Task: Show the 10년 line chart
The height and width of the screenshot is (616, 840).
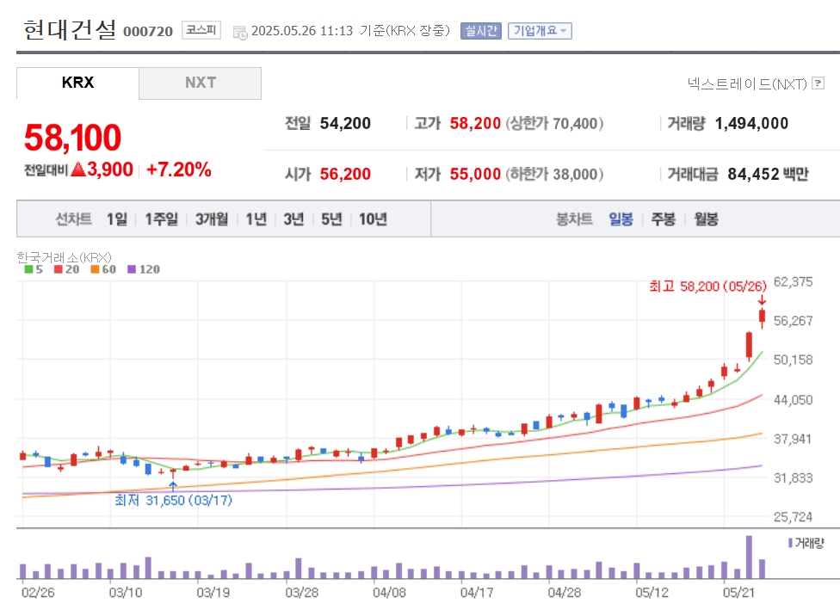Action: 373,219
